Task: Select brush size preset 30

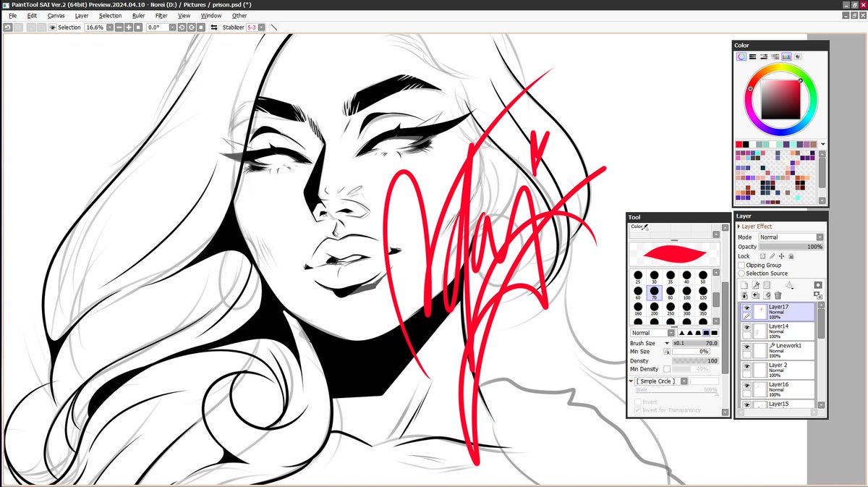Action: 654,276
